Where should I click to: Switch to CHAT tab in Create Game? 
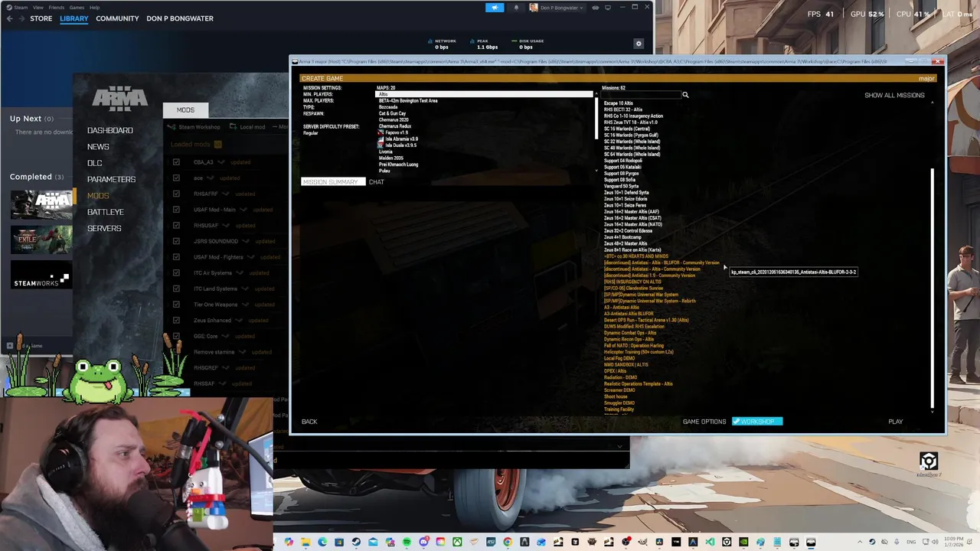[x=377, y=182]
